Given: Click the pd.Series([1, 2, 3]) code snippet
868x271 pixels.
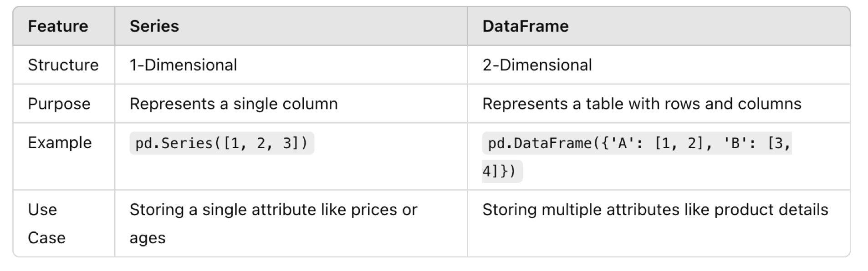Looking at the screenshot, I should click(222, 143).
